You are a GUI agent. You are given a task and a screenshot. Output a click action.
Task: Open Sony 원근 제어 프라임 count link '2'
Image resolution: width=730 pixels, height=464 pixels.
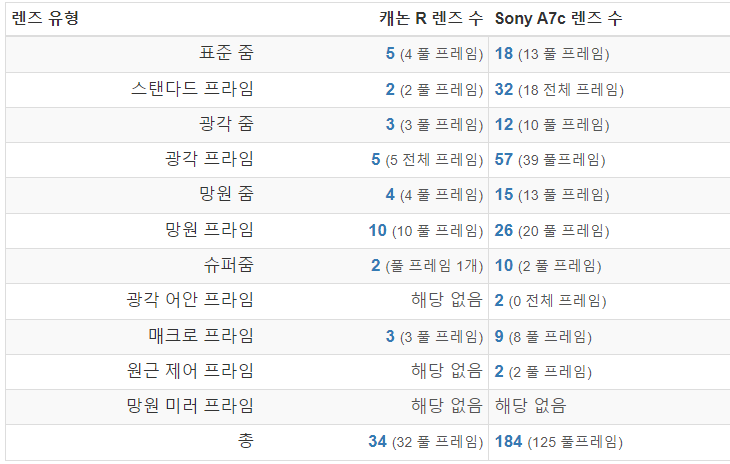click(x=499, y=371)
